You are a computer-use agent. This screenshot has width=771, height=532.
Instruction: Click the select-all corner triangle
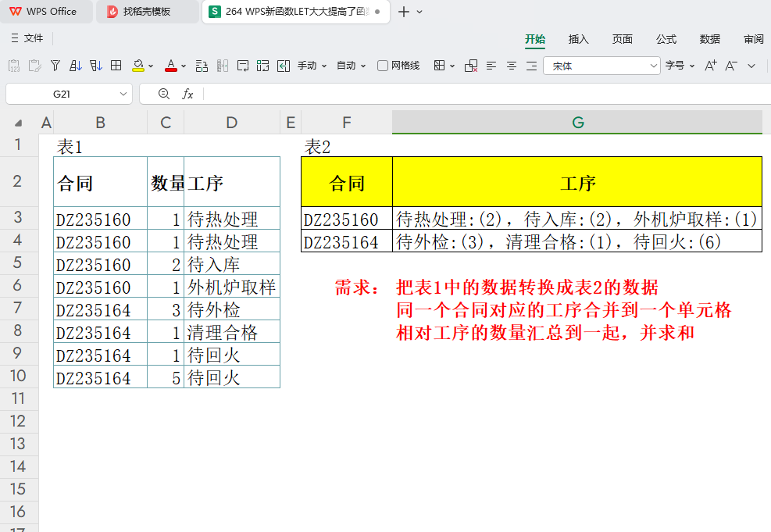19,123
